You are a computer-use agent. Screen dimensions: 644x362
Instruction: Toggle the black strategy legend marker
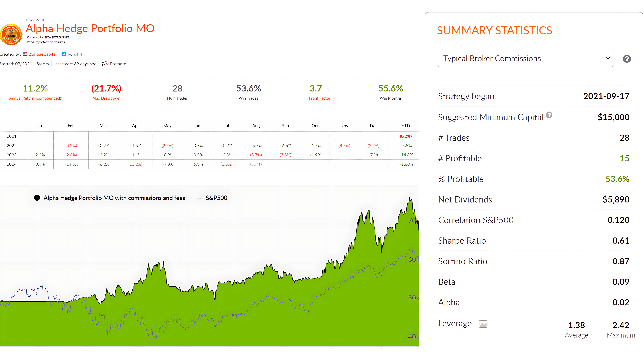click(x=37, y=198)
